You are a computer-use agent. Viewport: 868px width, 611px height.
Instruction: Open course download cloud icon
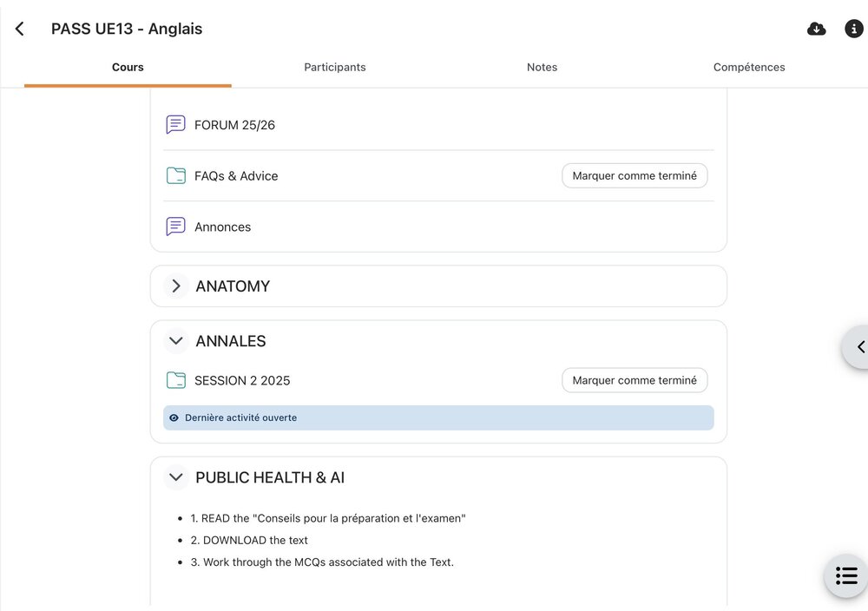[816, 29]
